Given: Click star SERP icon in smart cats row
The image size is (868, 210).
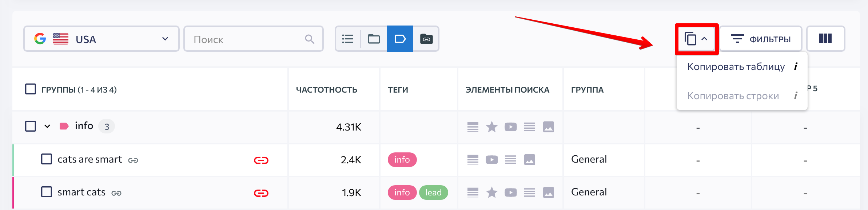Looking at the screenshot, I should 492,192.
